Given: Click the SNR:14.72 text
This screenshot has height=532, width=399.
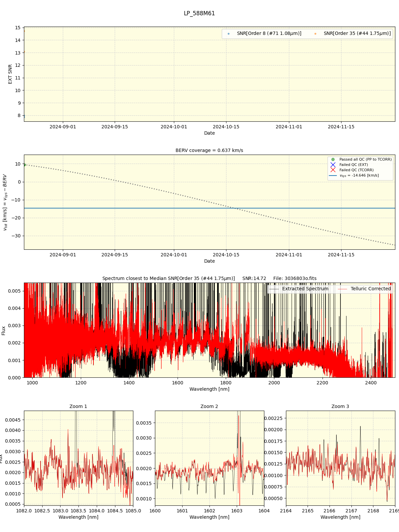Looking at the screenshot, I should tap(254, 278).
